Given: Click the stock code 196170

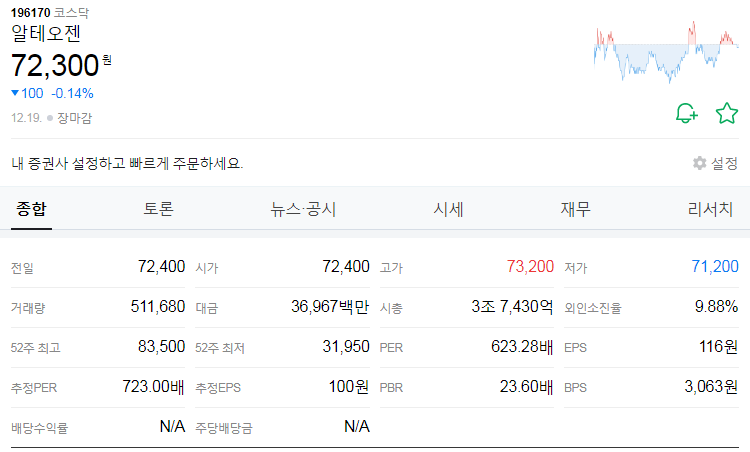Looking at the screenshot, I should click(x=31, y=12).
